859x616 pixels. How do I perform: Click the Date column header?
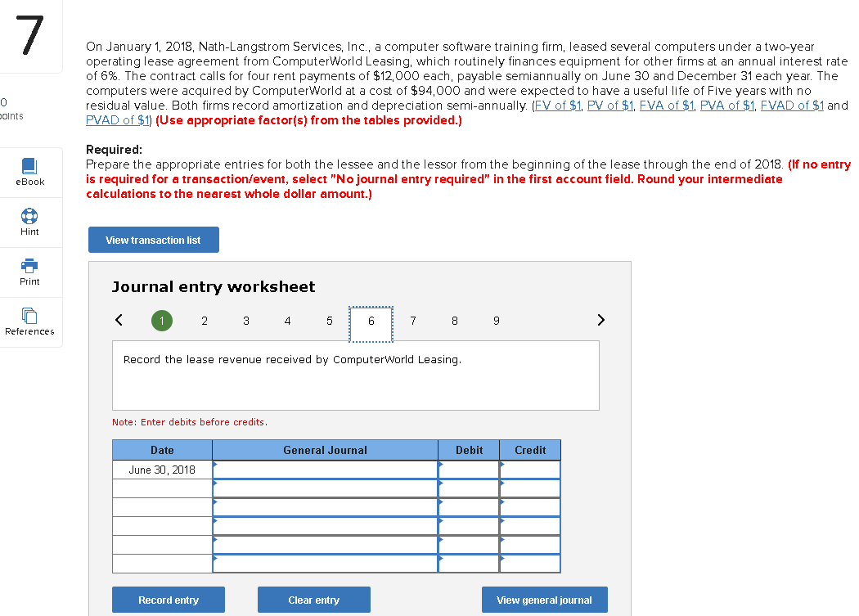162,450
